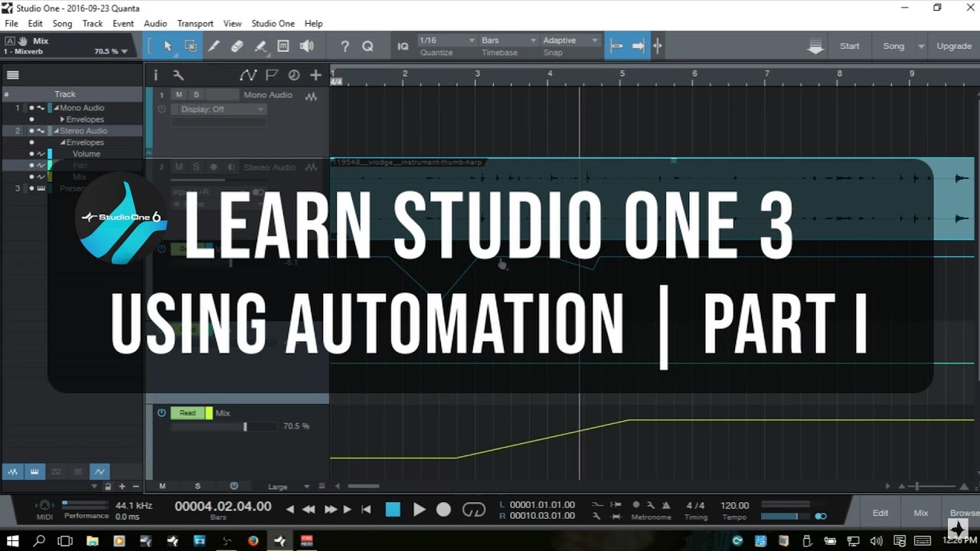Click the download arrow icon near Start

tap(815, 47)
